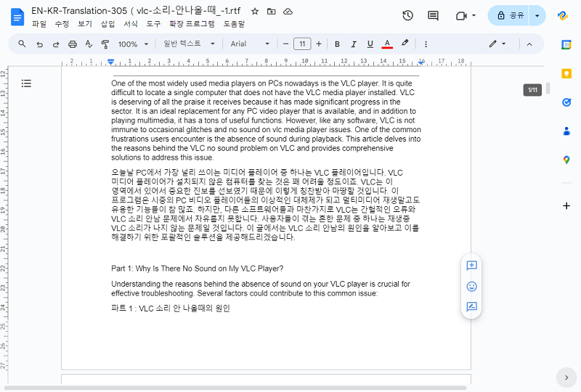The image size is (581, 392).
Task: Toggle underline formatting
Action: click(x=370, y=44)
